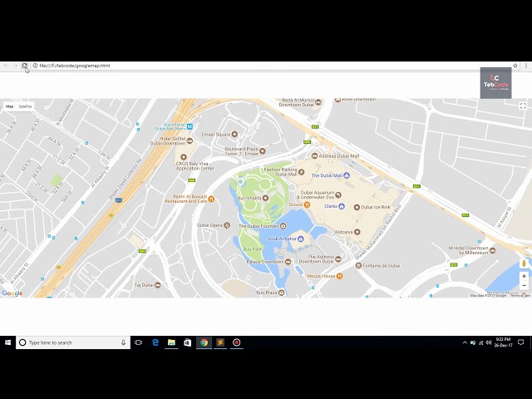
Task: Open the Windows Start menu
Action: [x=7, y=342]
